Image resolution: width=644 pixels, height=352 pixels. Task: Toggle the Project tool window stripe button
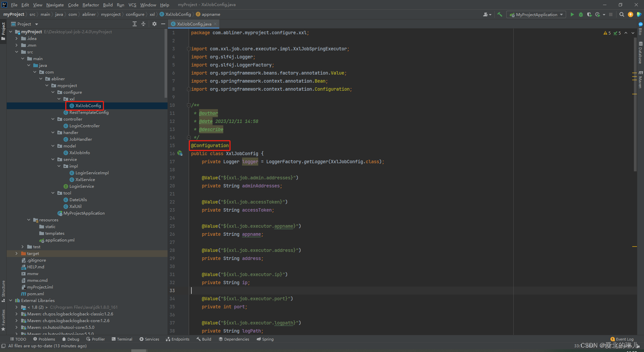(x=3, y=31)
